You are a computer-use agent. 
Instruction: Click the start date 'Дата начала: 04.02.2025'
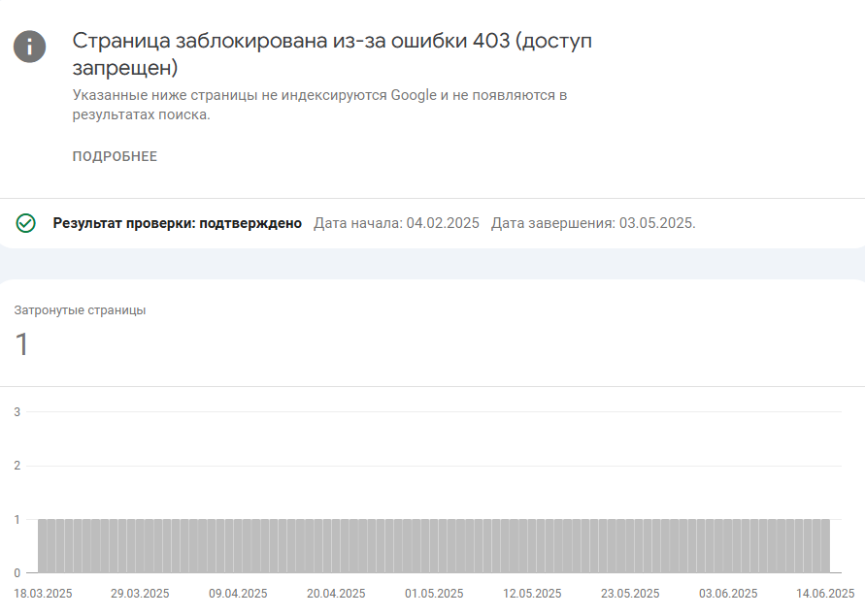(397, 223)
